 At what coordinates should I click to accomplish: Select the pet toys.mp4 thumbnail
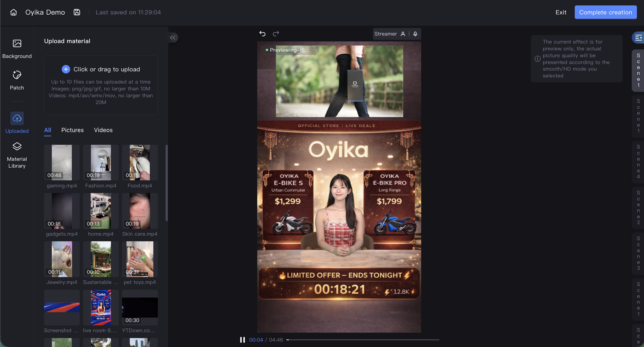(140, 259)
